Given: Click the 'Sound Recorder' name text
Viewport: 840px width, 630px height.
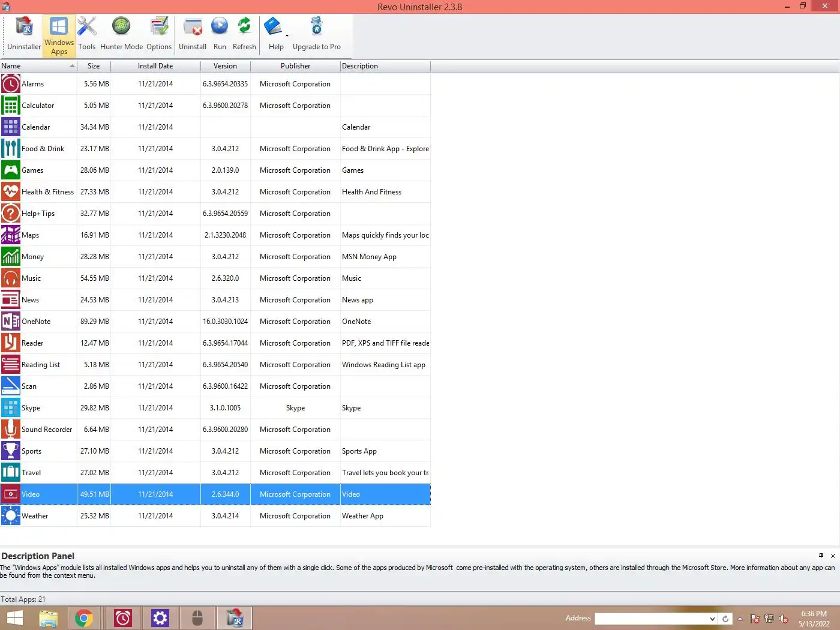Looking at the screenshot, I should [x=47, y=430].
